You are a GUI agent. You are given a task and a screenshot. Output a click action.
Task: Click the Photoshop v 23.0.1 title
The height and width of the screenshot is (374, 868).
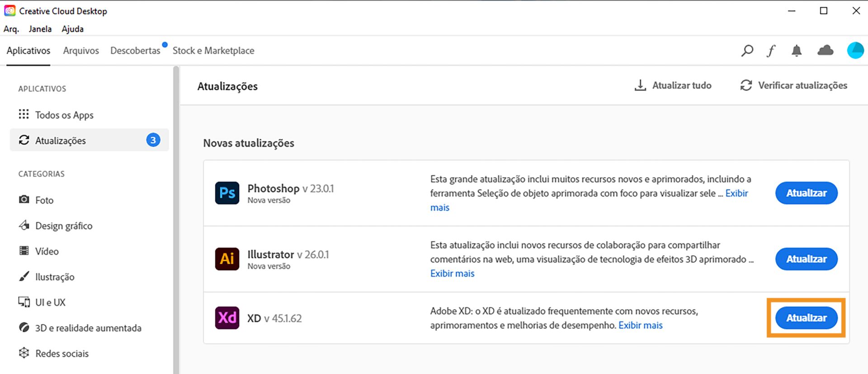click(290, 188)
